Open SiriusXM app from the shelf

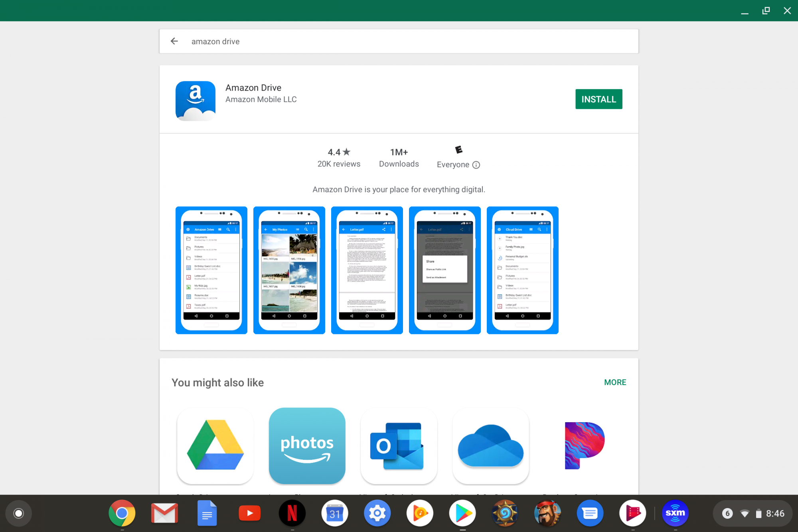[675, 513]
